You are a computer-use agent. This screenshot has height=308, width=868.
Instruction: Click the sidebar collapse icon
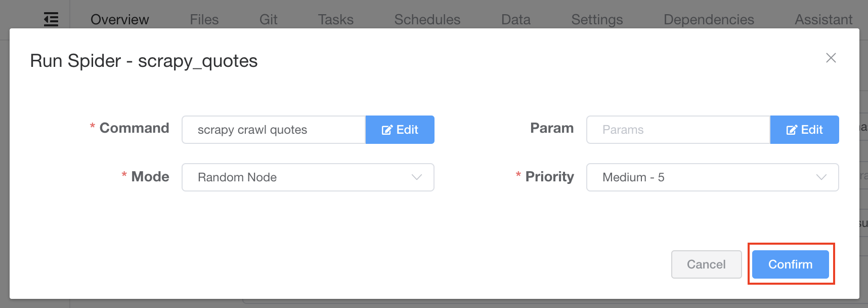pos(51,19)
